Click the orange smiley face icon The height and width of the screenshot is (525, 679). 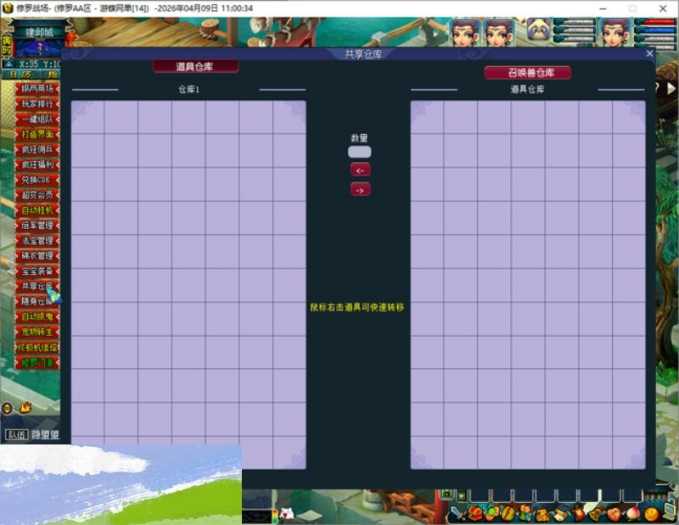(651, 515)
